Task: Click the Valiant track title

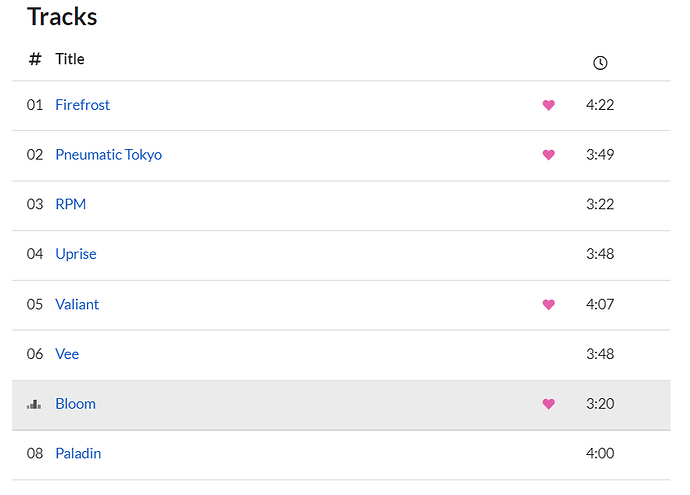Action: [x=77, y=304]
